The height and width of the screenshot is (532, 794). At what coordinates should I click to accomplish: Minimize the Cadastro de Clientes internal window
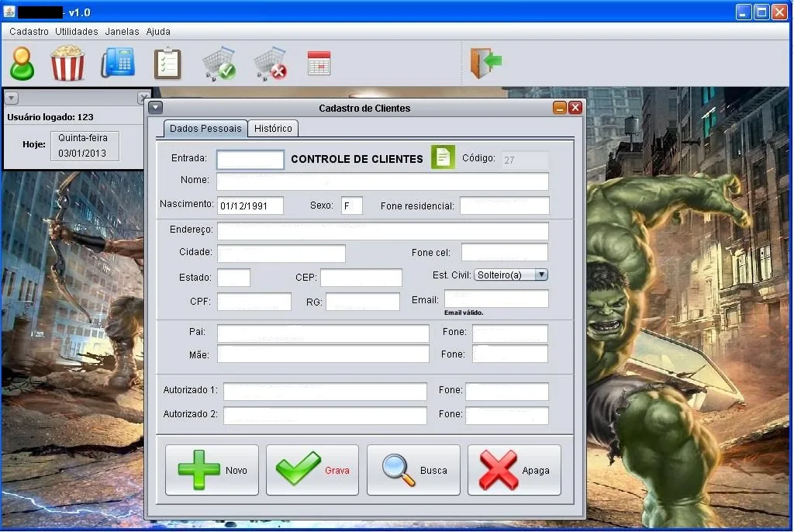(560, 108)
